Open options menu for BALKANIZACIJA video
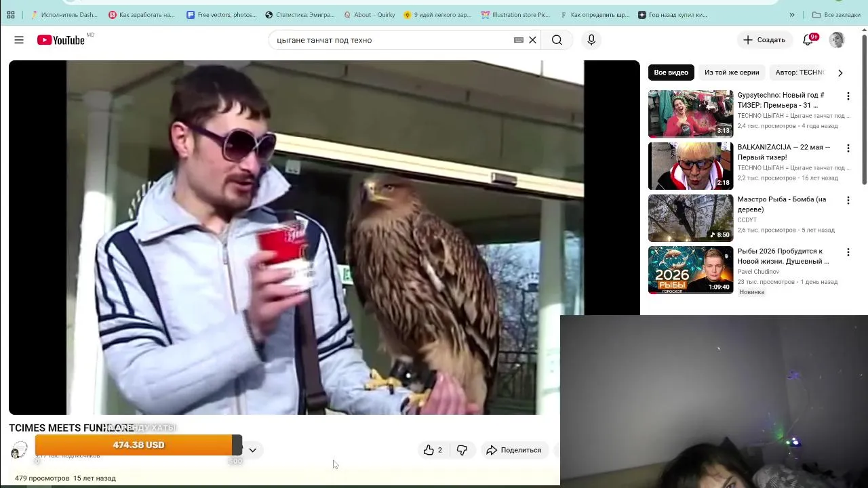The image size is (868, 488). (x=848, y=148)
